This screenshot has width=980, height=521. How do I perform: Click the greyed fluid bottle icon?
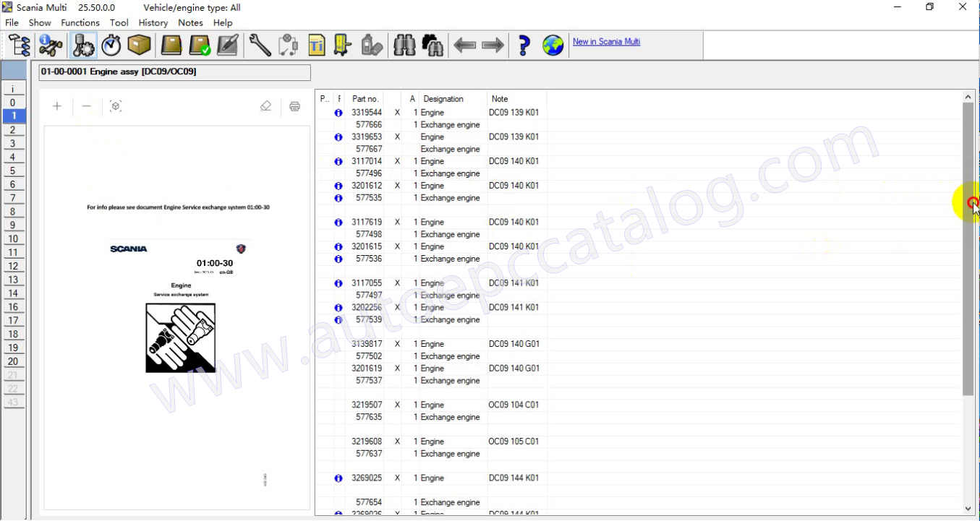[x=371, y=46]
